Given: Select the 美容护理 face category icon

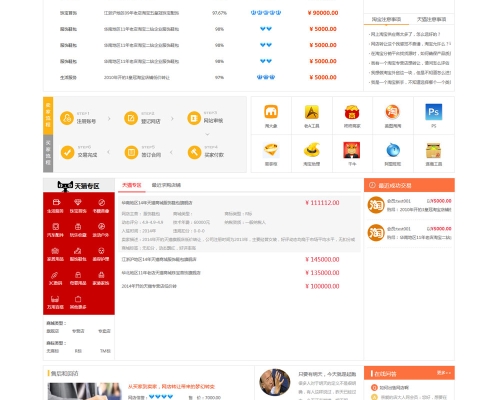Looking at the screenshot, I should pyautogui.click(x=101, y=254).
